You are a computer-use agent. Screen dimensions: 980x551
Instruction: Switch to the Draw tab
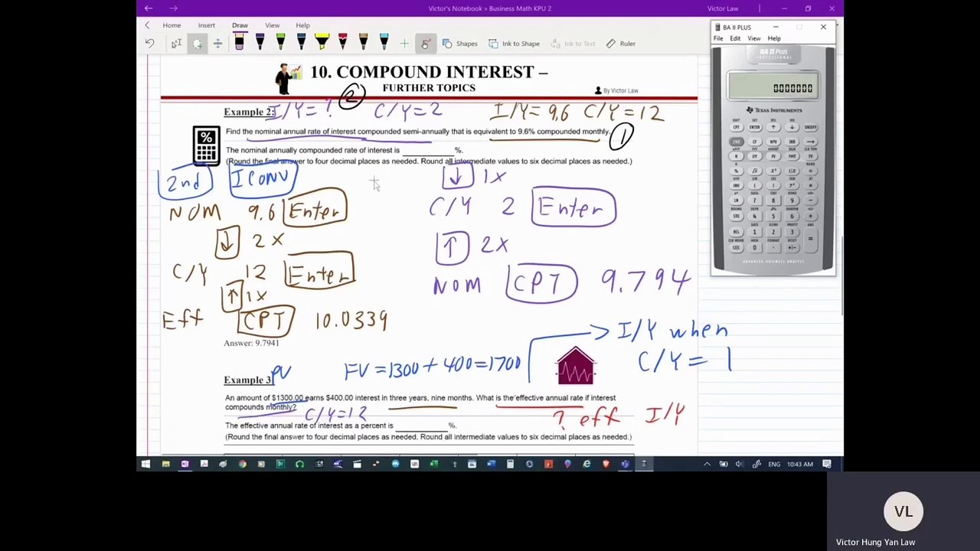click(x=240, y=25)
